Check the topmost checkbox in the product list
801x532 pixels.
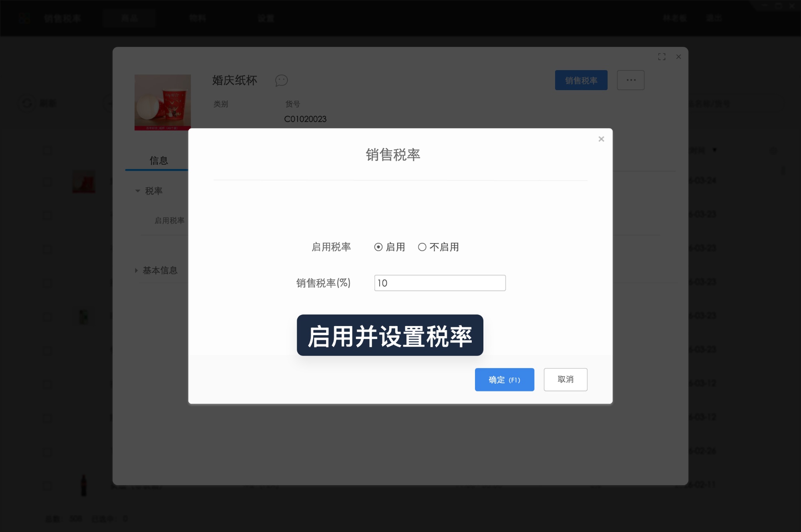47,151
